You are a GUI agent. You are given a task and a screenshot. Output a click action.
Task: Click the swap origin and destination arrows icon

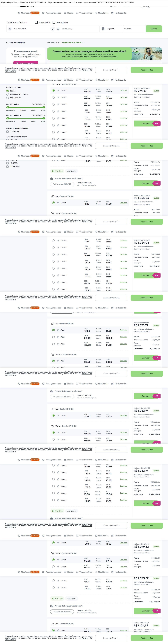click(53, 29)
